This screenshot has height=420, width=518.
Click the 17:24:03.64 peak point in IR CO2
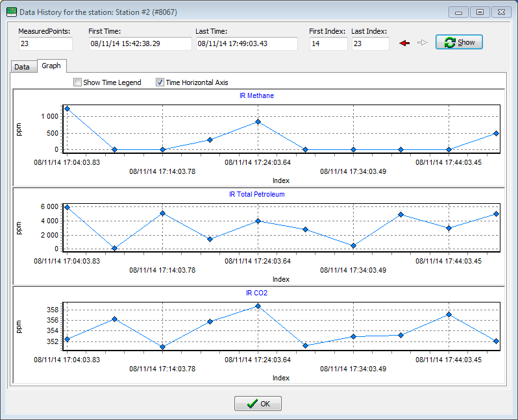(258, 306)
